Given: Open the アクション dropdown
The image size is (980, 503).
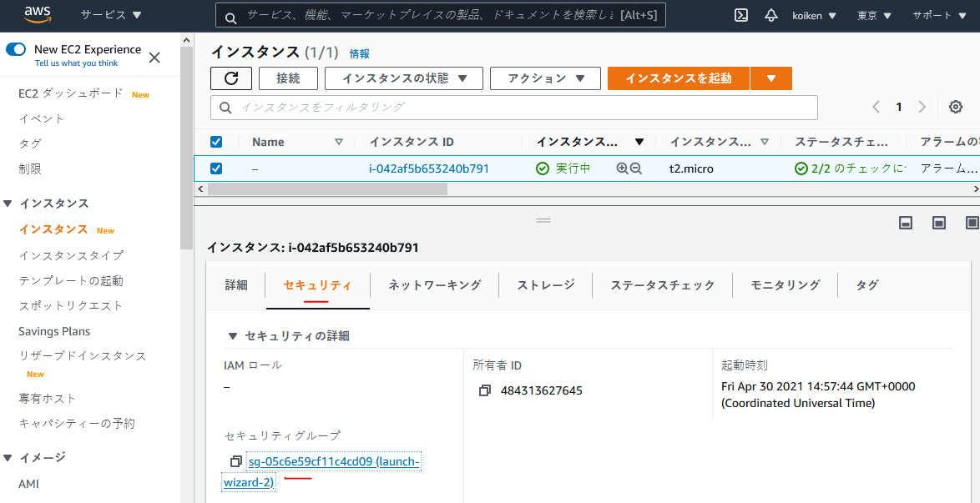Looking at the screenshot, I should [545, 78].
